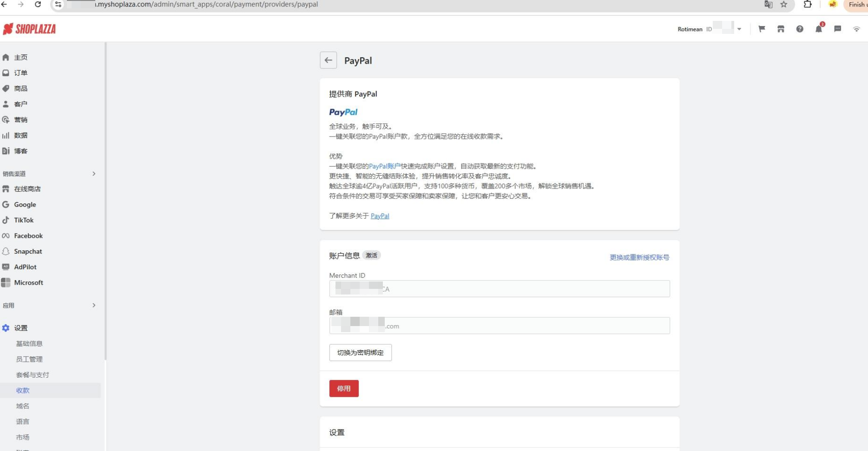
Task: Click the 商品 tag icon
Action: click(x=6, y=88)
